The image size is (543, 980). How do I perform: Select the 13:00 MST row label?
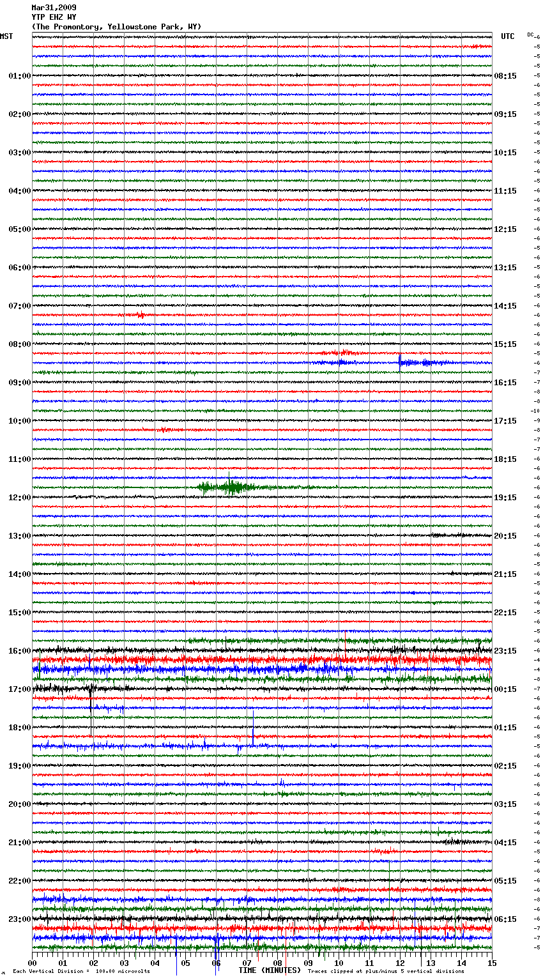(20, 536)
